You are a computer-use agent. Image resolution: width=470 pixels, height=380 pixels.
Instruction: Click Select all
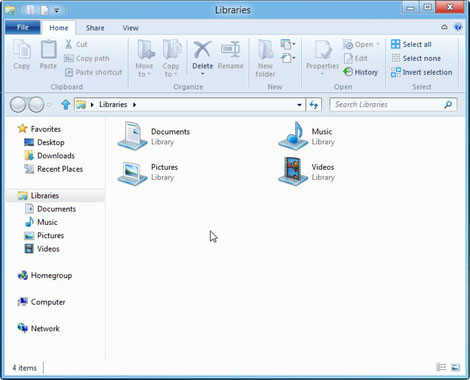411,44
